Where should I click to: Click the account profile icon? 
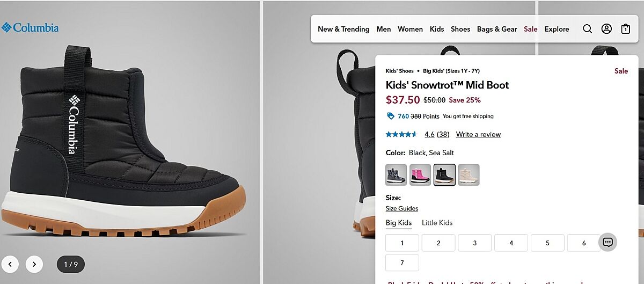[606, 29]
